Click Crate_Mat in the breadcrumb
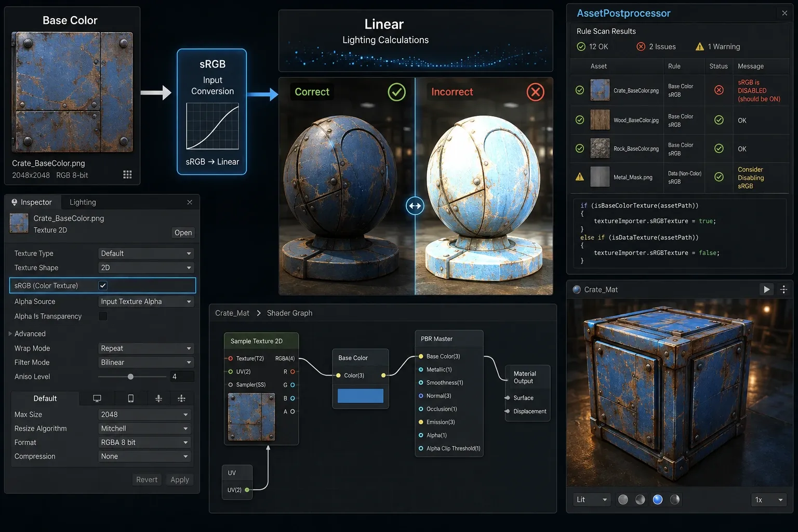 (x=232, y=313)
